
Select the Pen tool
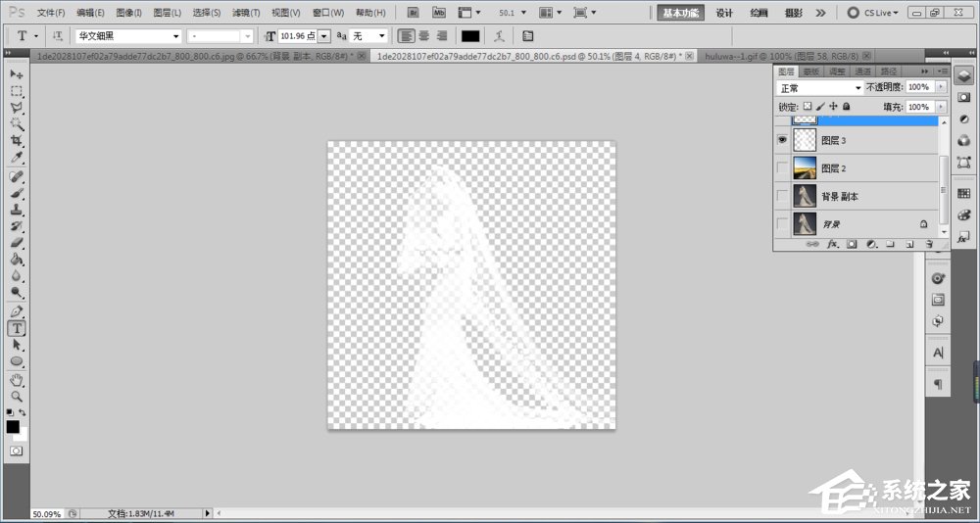[17, 311]
